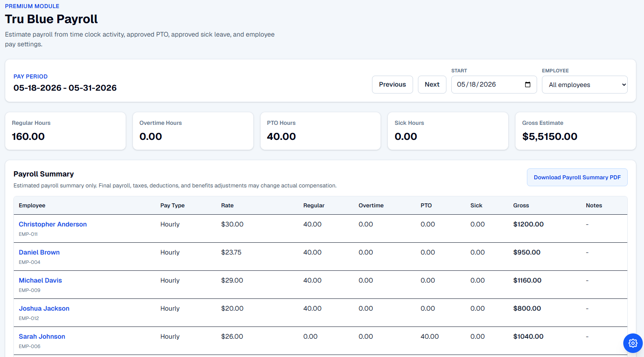
Task: Open Daniel Brown's employee link
Action: pos(39,253)
